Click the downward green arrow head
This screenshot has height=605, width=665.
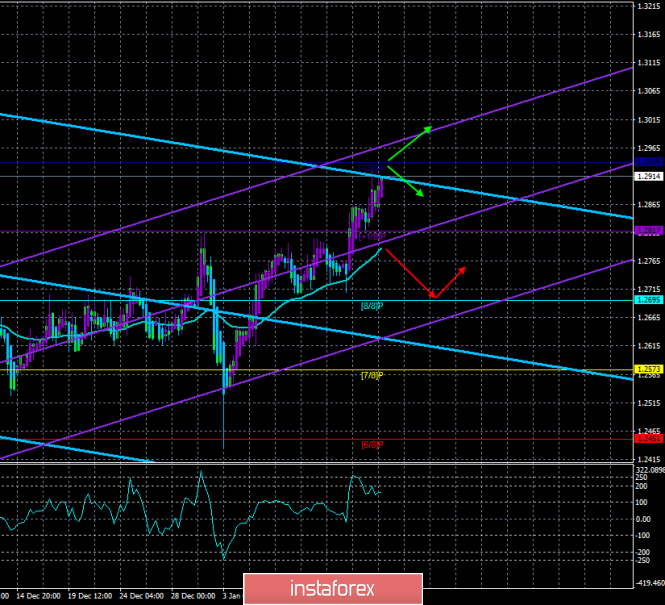(x=420, y=194)
